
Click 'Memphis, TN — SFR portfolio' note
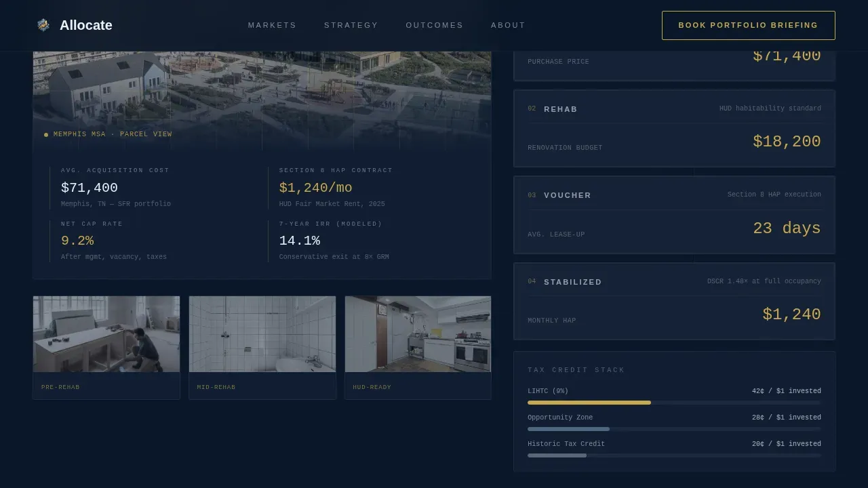[116, 204]
